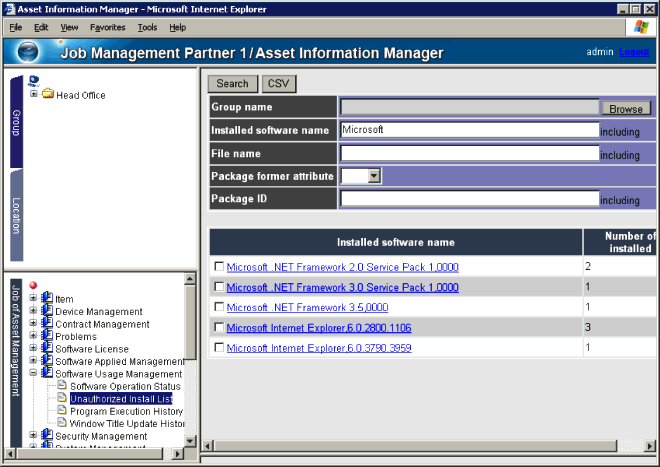
Task: Click the Software Operation Status page icon
Action: click(x=62, y=386)
